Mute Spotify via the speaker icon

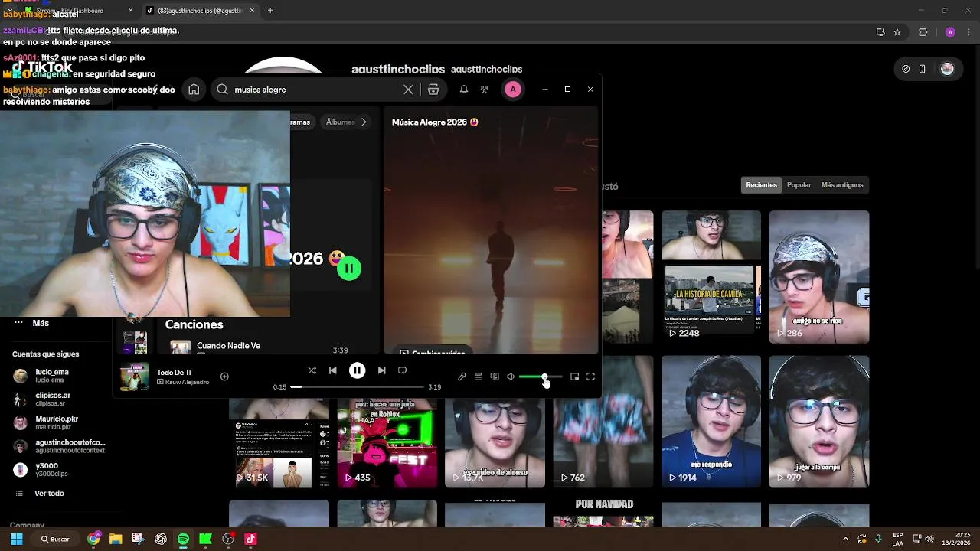(511, 377)
